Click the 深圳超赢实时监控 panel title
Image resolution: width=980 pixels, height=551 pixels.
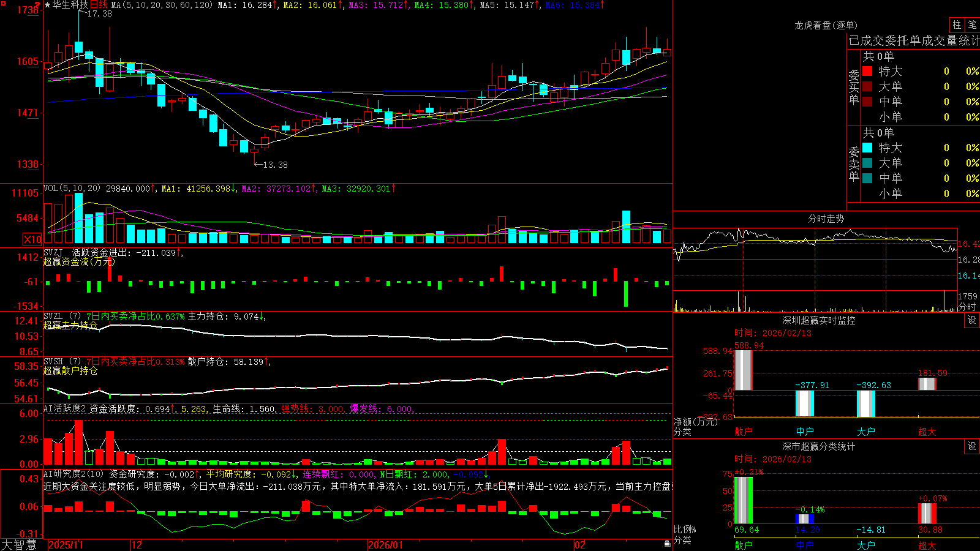(818, 320)
